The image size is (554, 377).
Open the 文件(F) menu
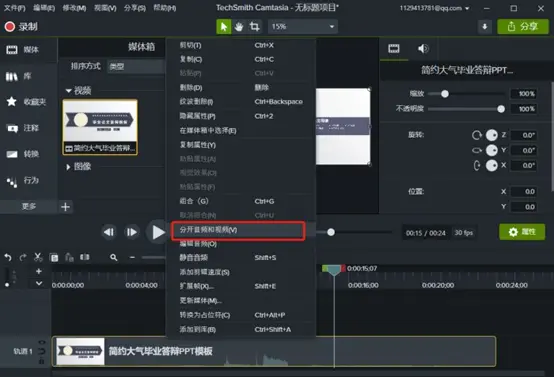14,8
